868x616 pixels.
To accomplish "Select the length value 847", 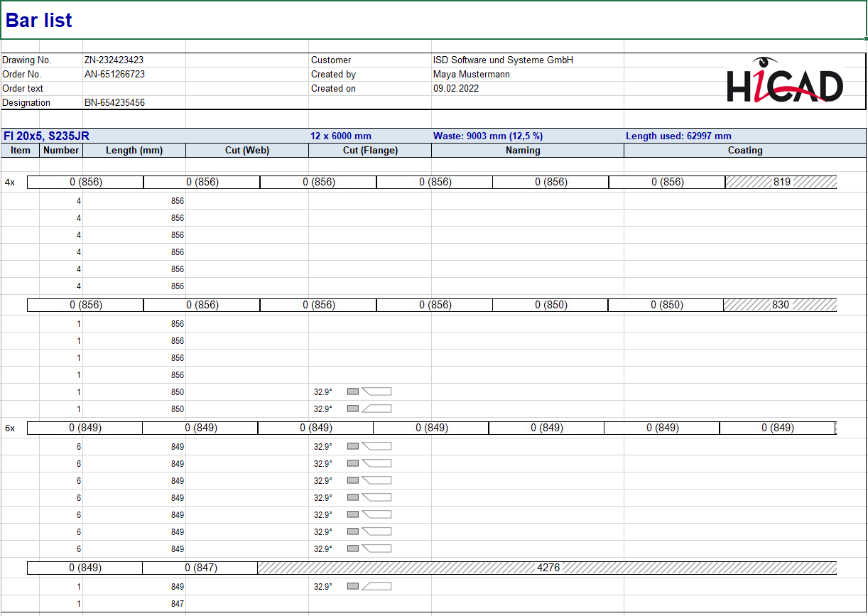I will click(178, 604).
